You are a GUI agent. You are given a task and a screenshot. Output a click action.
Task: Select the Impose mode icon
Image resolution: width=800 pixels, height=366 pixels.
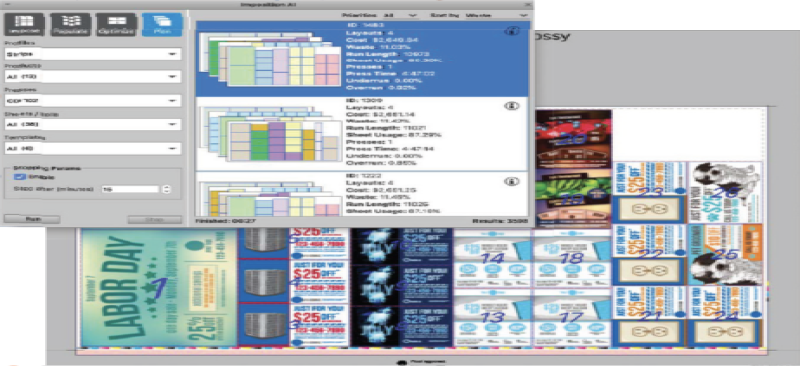point(24,25)
